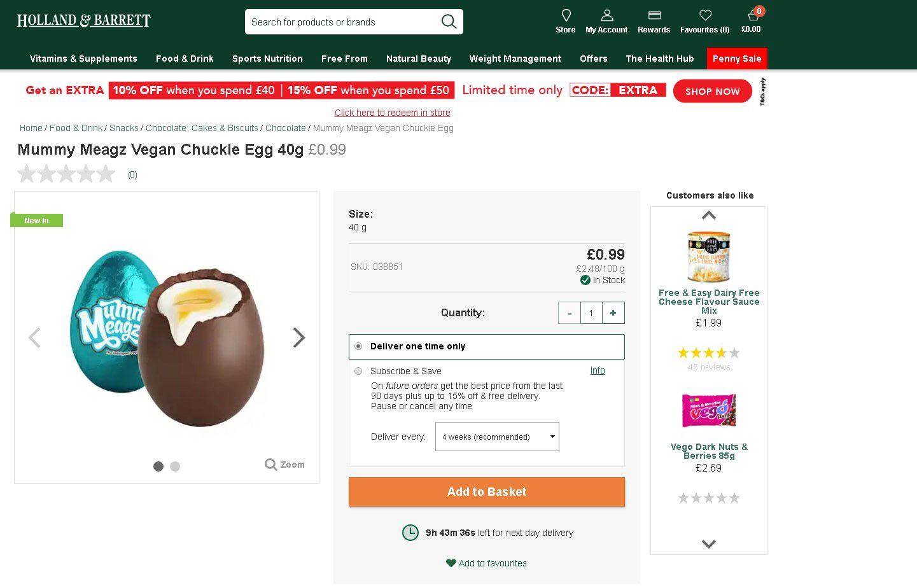Screen dimensions: 917x588
Task: Open the Deliver every frequency dropdown
Action: 497,437
